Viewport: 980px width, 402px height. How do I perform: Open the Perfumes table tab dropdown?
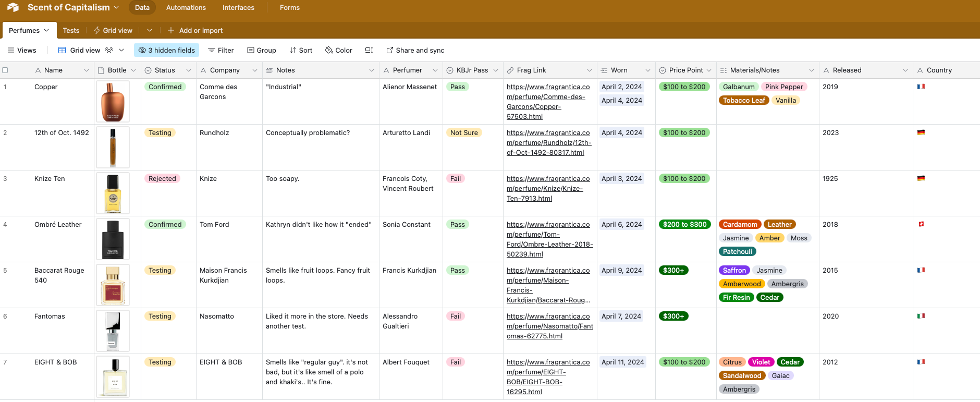pos(46,30)
